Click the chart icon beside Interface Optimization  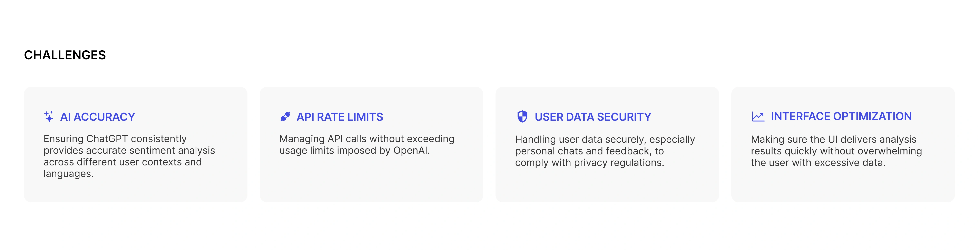(x=758, y=116)
